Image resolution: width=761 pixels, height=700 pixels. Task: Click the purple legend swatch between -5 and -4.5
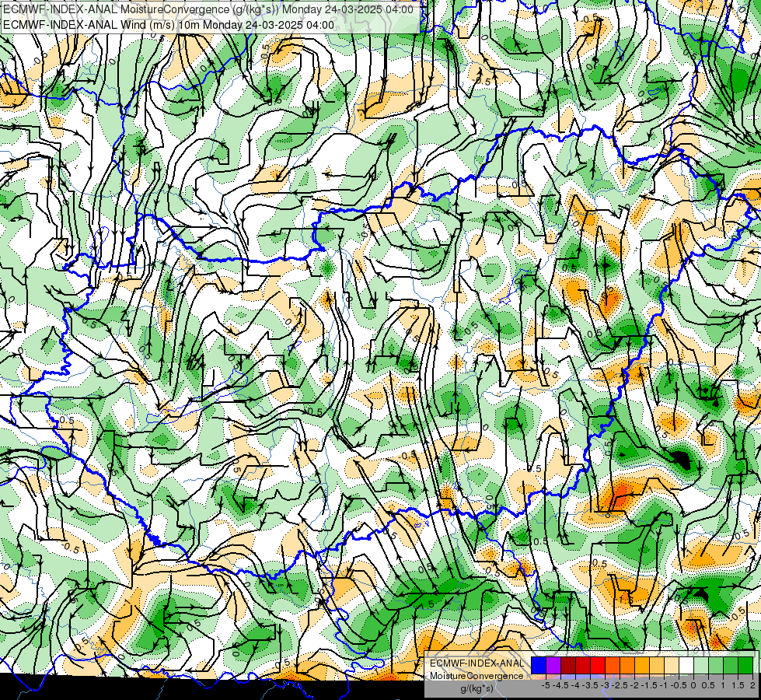pos(553,665)
